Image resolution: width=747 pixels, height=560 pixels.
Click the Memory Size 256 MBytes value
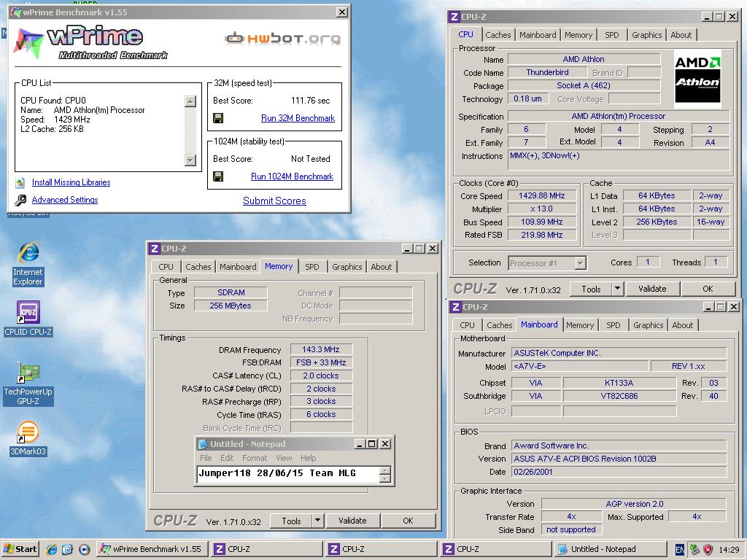tap(231, 306)
